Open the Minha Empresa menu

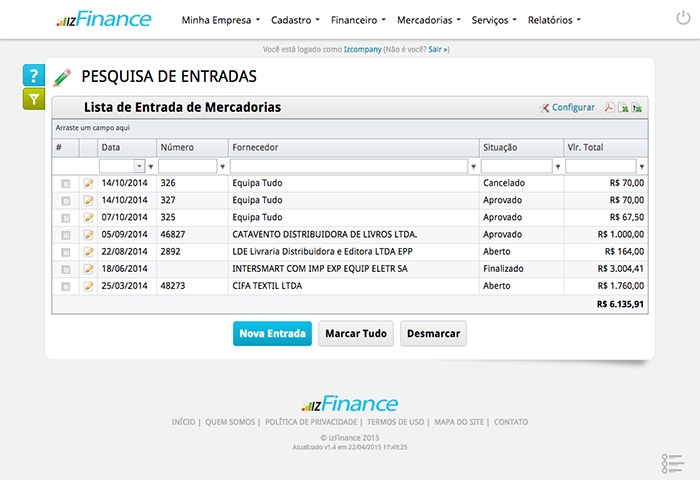[220, 20]
